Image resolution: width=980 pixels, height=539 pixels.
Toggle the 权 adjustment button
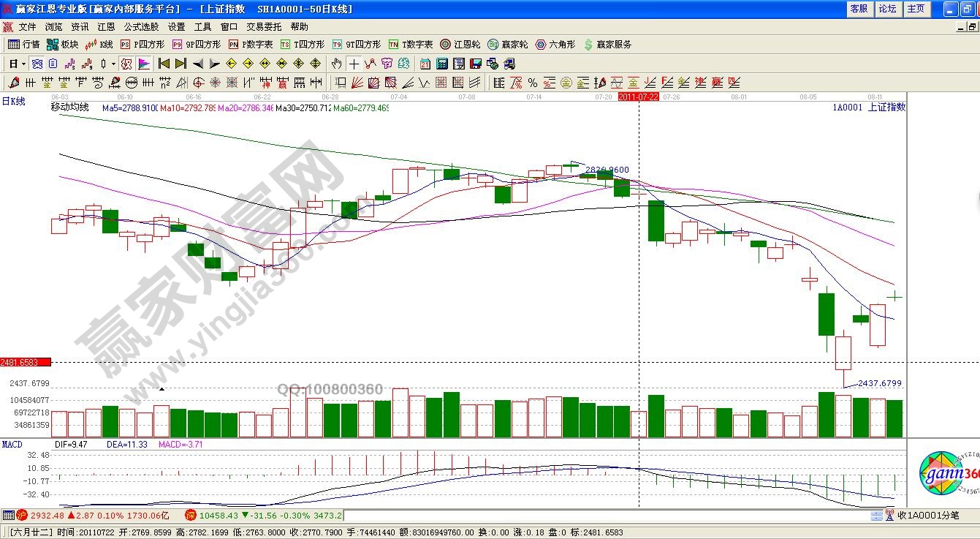[x=126, y=64]
